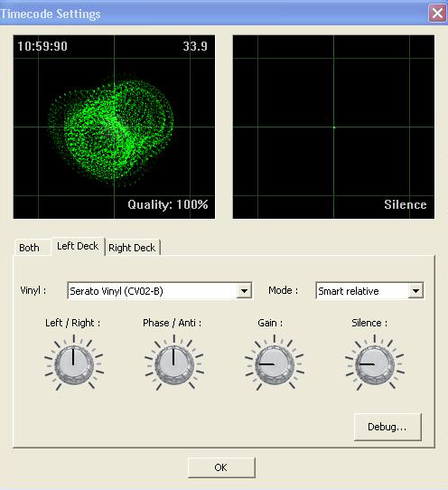Switch to the Right Deck tab
The image size is (448, 490).
pos(133,248)
